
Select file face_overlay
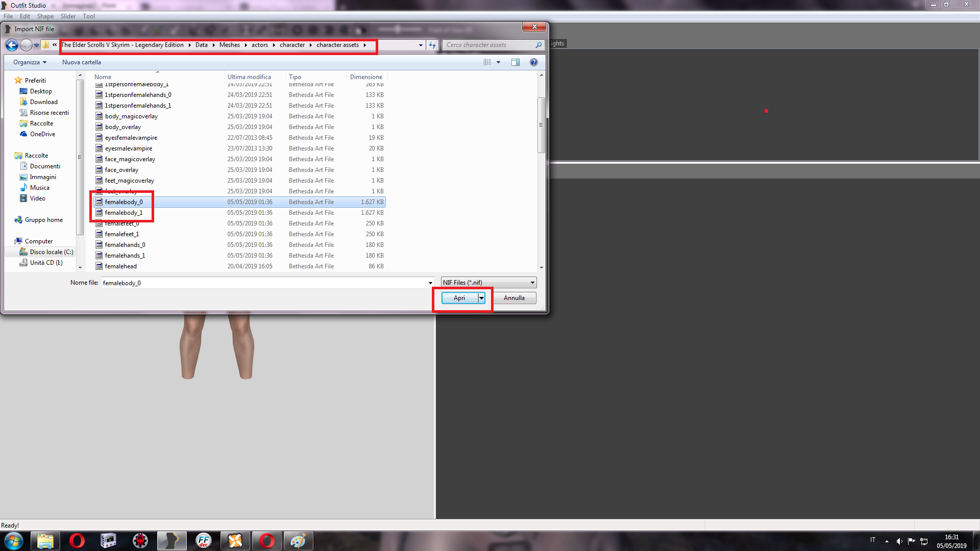point(240,170)
